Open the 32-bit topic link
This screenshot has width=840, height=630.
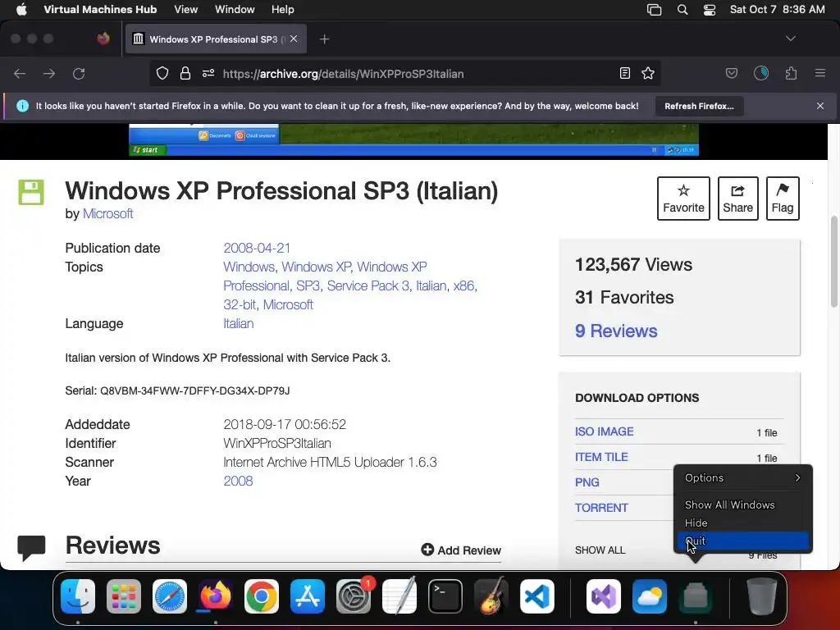click(240, 305)
